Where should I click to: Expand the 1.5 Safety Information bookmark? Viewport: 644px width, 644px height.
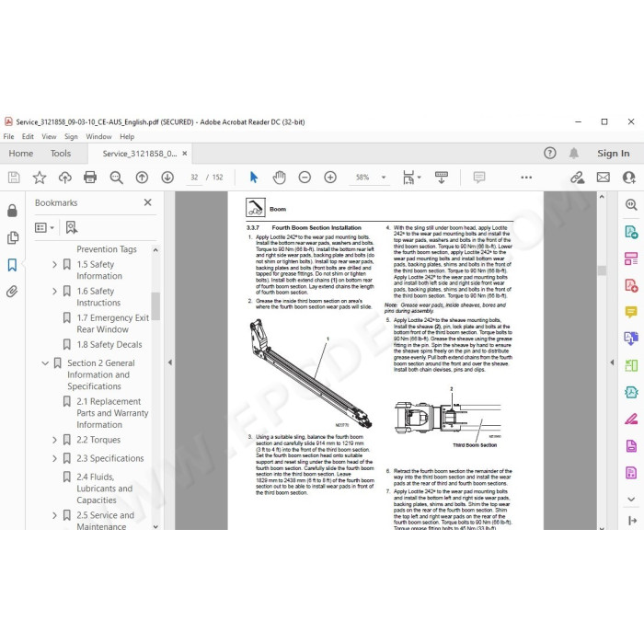[54, 265]
